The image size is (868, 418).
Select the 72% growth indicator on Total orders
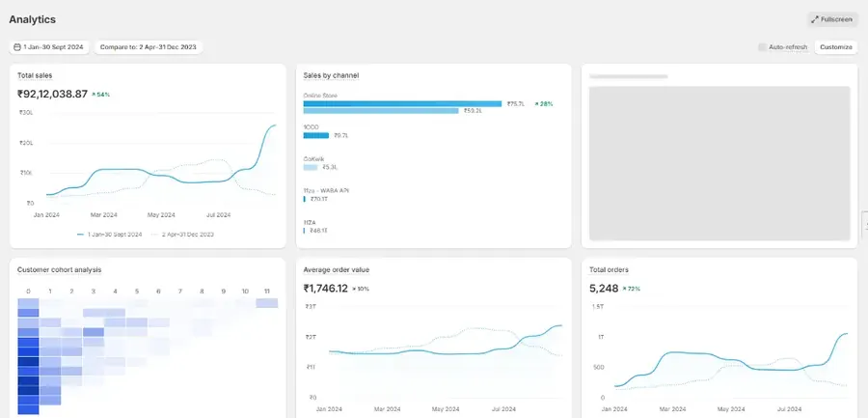tap(631, 289)
